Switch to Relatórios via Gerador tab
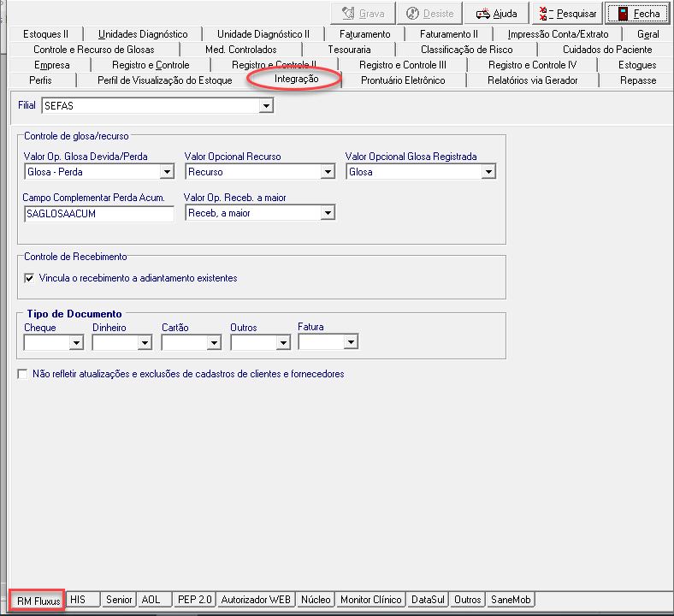This screenshot has width=674, height=616. click(532, 80)
